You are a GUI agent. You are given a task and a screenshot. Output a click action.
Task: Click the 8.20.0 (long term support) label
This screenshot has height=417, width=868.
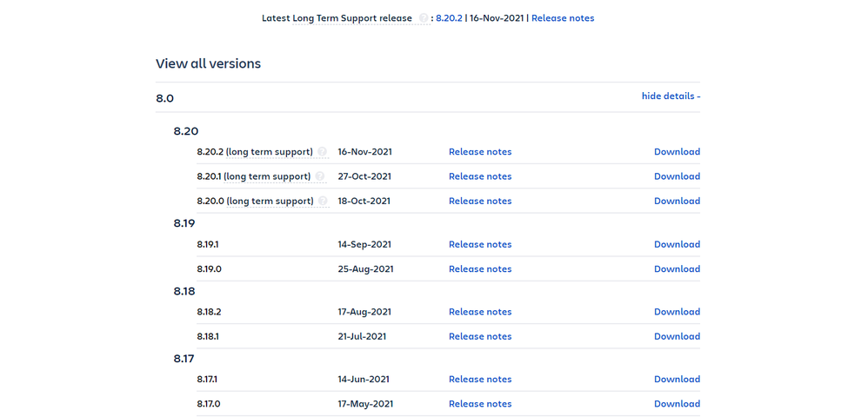point(255,201)
